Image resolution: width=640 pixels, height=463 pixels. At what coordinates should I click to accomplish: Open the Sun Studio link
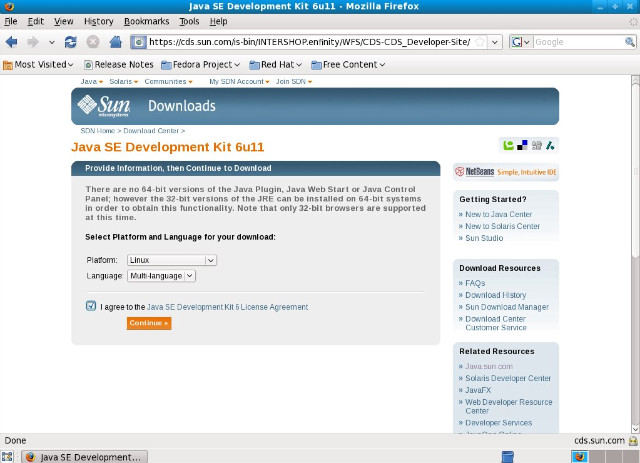484,238
